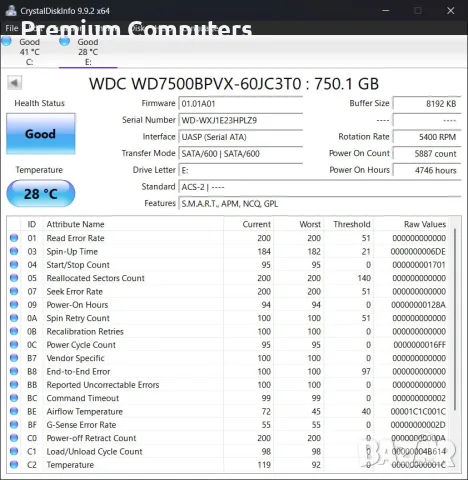The height and width of the screenshot is (480, 468).
Task: Select the Spin-Up Time raw value 0000000006DE
Action: (x=418, y=251)
